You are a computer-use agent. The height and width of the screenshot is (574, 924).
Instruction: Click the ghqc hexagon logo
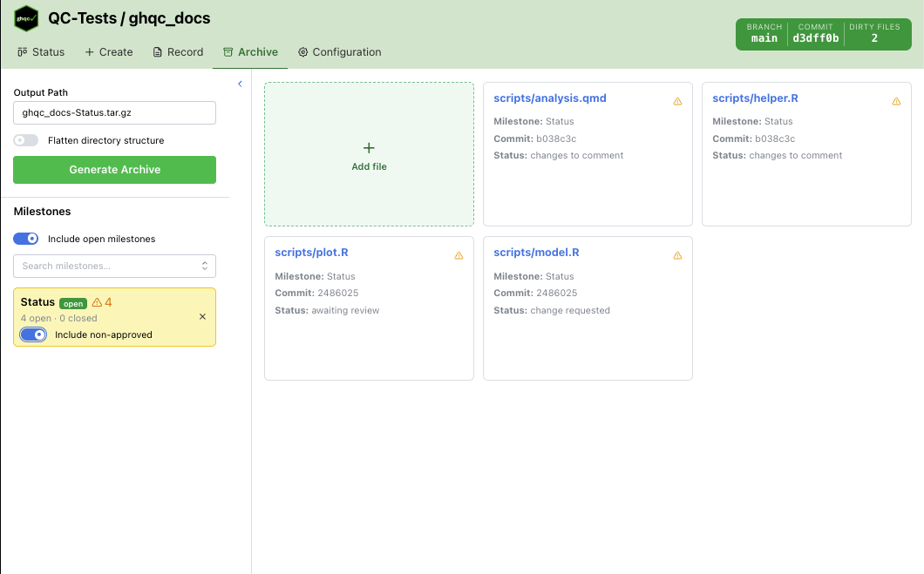(x=26, y=18)
